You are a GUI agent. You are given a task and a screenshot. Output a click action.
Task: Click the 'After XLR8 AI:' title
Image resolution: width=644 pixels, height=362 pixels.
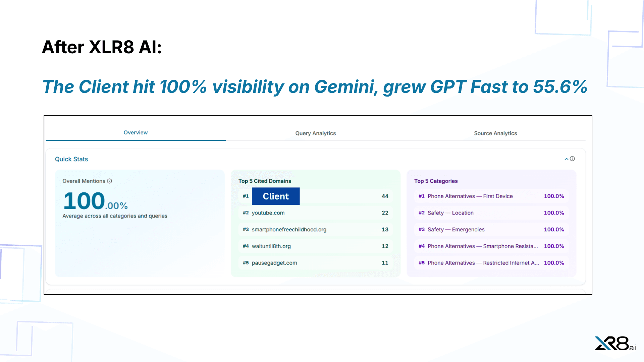pyautogui.click(x=102, y=47)
